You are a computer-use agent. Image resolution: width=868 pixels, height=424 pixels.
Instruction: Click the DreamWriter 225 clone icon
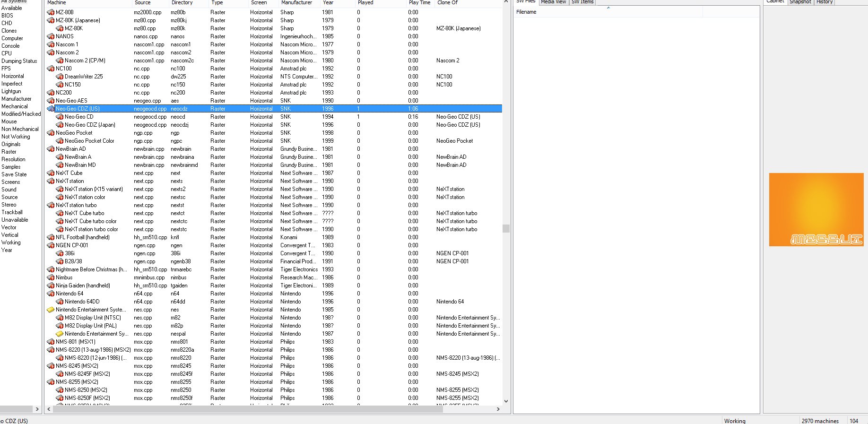click(60, 77)
